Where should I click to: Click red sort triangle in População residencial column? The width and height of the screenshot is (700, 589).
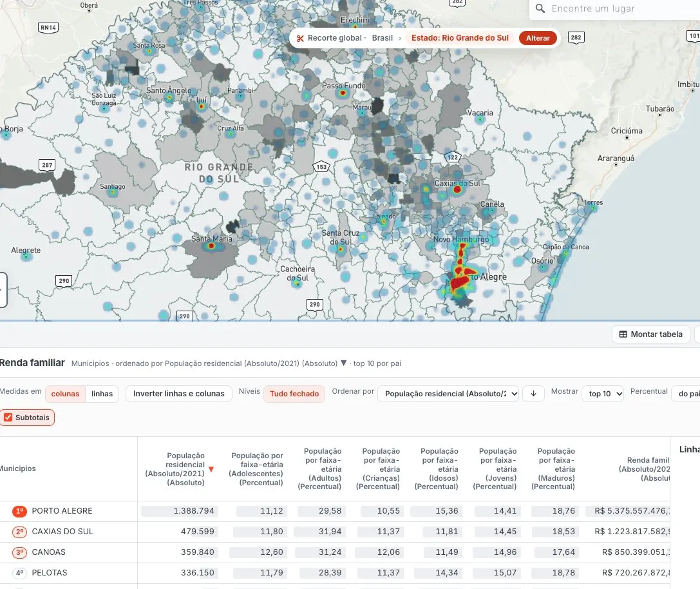tap(211, 469)
